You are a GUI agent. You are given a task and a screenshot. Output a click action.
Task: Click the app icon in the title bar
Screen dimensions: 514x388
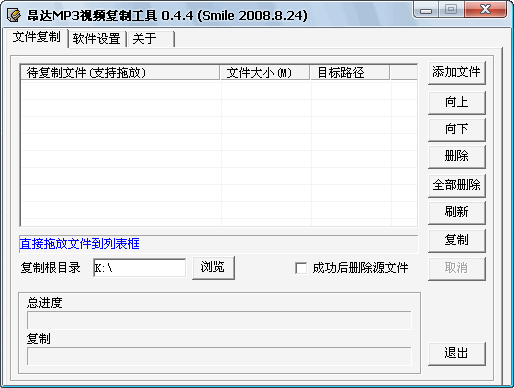click(x=14, y=15)
